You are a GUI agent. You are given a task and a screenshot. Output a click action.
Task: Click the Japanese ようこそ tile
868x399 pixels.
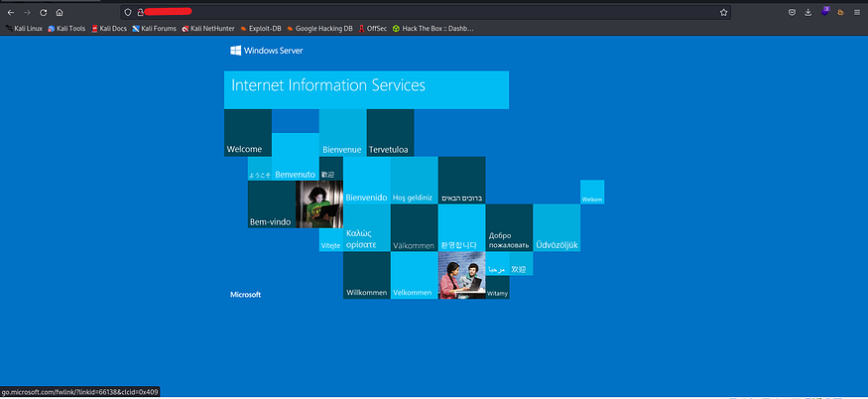[260, 169]
